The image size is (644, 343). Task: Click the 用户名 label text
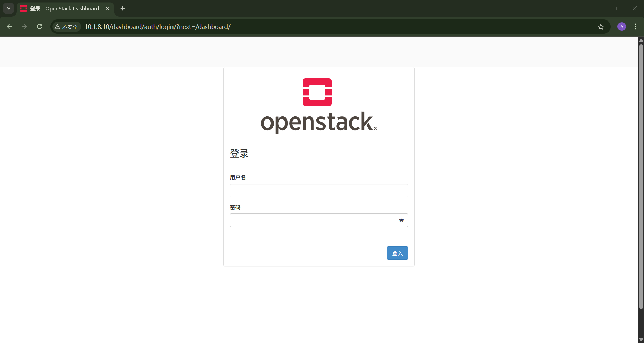(238, 177)
